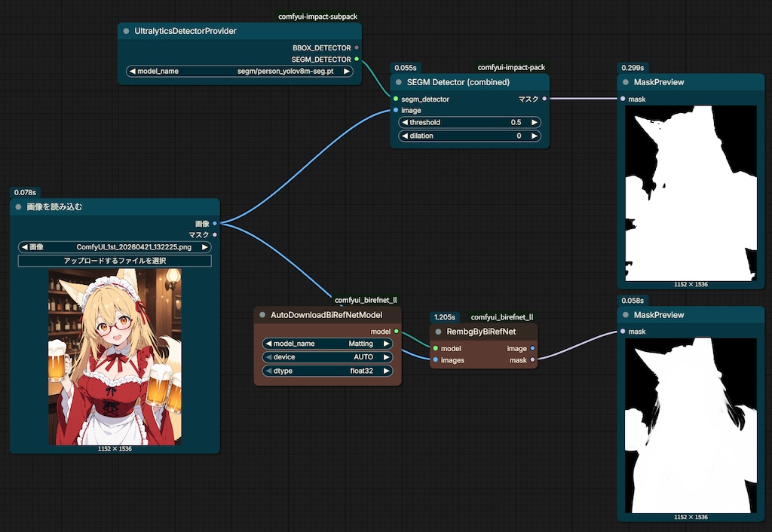
Task: Decrease dilation value using the left arrow
Action: coord(405,136)
